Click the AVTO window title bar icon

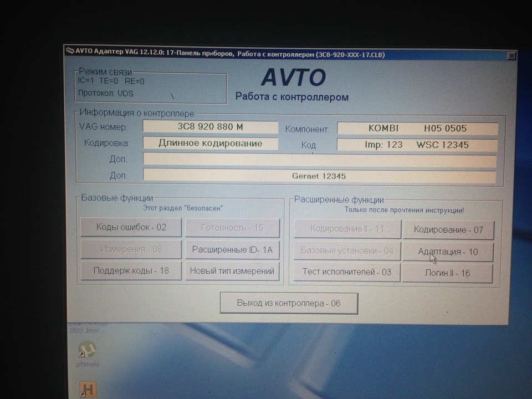click(70, 51)
